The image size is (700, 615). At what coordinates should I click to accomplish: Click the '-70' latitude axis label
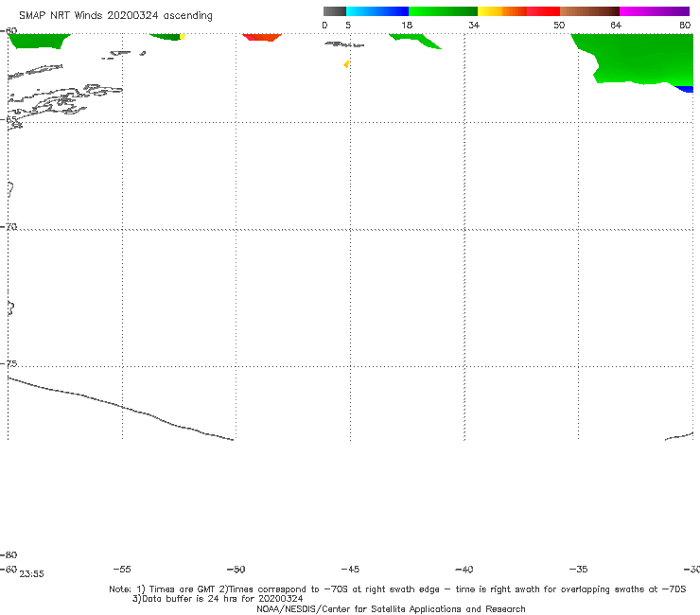(x=9, y=227)
